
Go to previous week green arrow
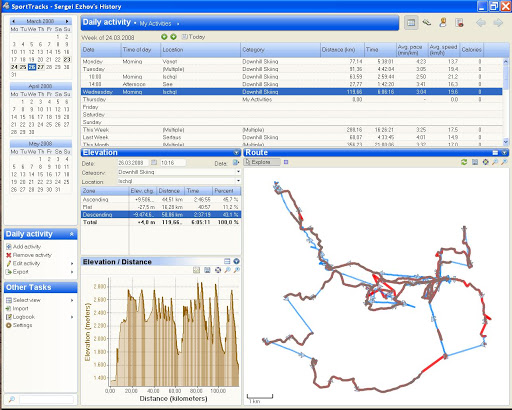pyautogui.click(x=164, y=37)
